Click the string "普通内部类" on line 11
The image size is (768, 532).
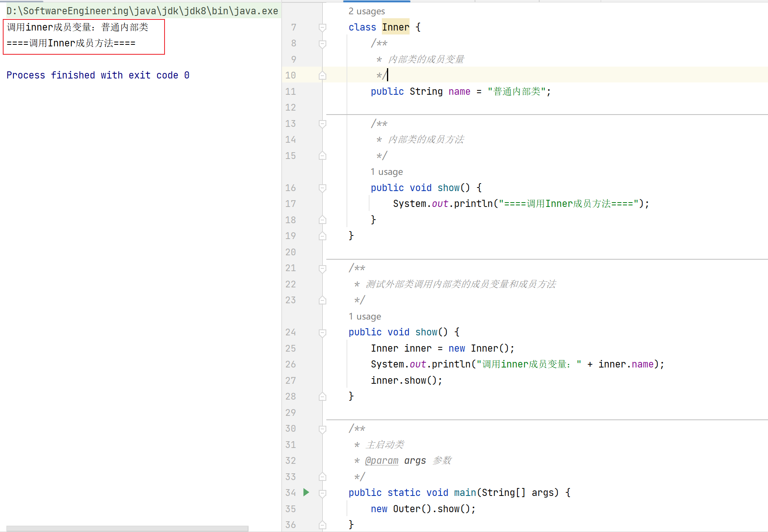517,92
